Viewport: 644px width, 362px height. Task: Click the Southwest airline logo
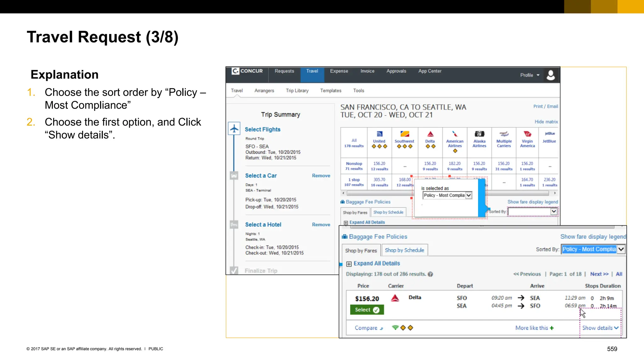pos(405,134)
